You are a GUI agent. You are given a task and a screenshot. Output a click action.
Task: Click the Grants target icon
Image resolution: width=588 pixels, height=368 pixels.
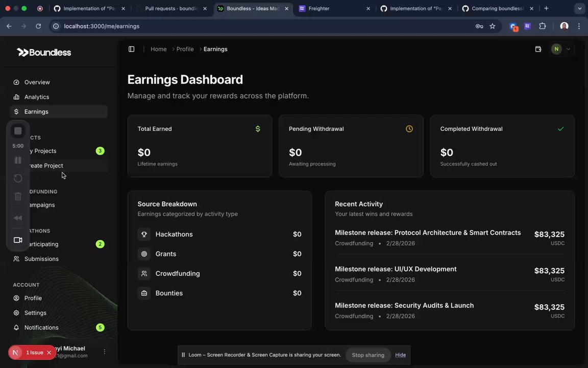click(x=144, y=254)
